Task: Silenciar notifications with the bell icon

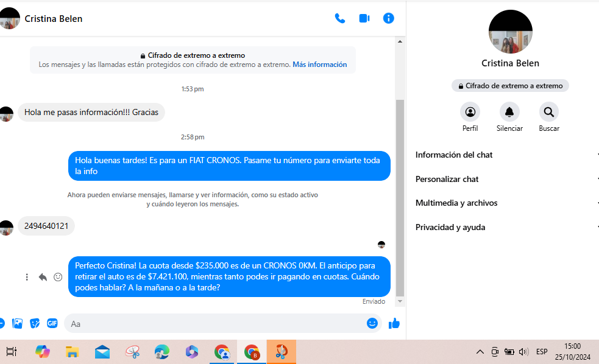Action: [509, 112]
